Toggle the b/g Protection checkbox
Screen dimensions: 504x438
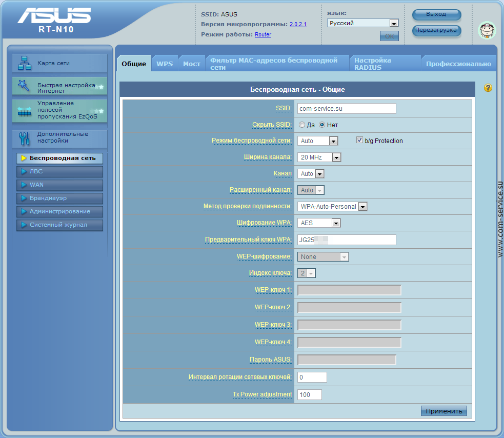point(359,140)
